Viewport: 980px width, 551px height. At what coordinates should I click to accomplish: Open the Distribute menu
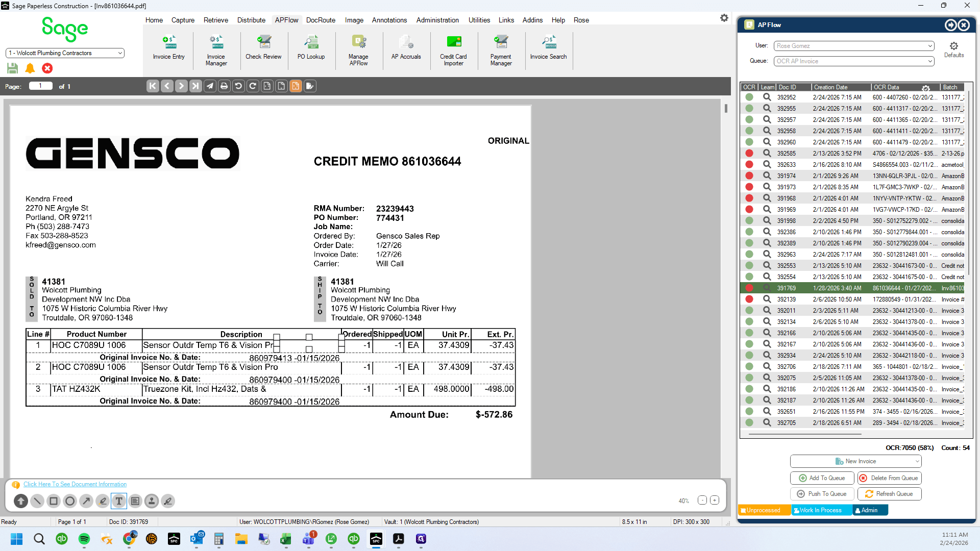pyautogui.click(x=251, y=20)
